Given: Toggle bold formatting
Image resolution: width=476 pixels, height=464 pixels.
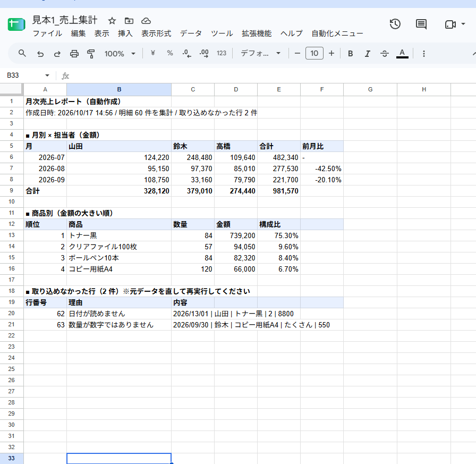Looking at the screenshot, I should click(x=350, y=54).
